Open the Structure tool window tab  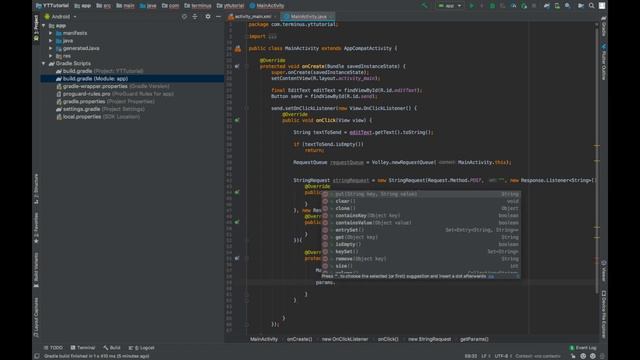pos(36,189)
